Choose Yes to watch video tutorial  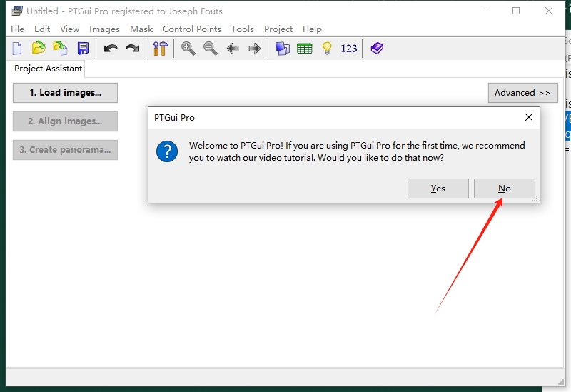click(438, 189)
